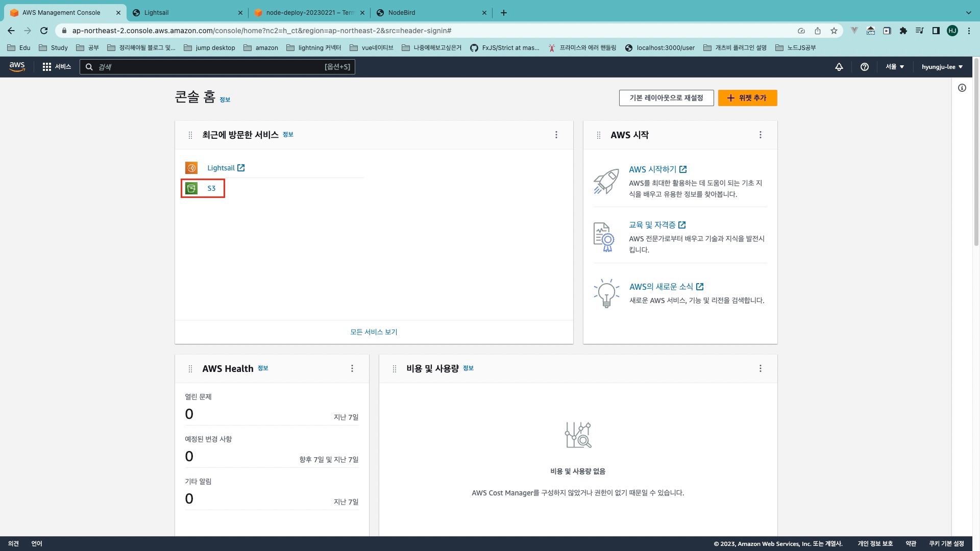Open the AWS 시작하기 link
Screen dimensions: 980x551
point(657,169)
